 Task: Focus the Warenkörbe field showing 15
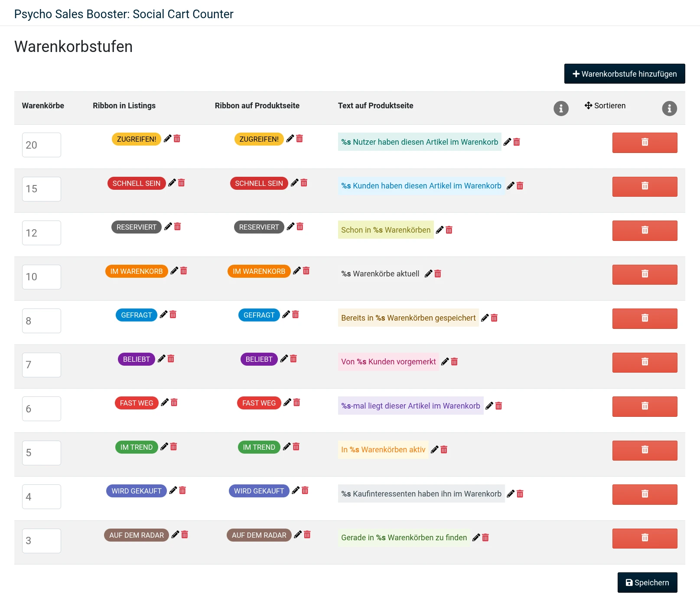(x=42, y=189)
